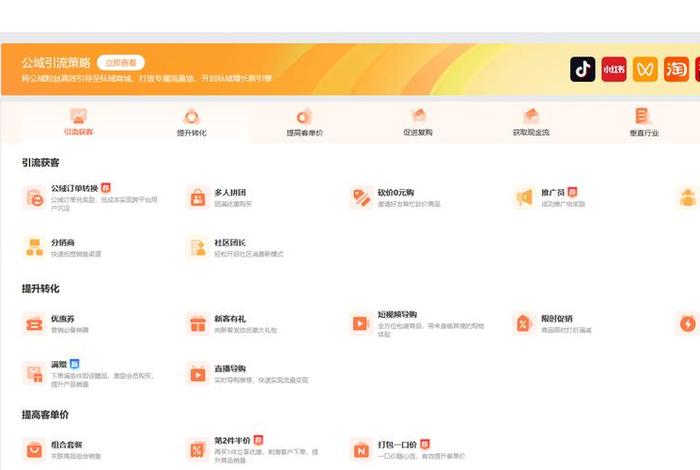Open the 分销商 link
This screenshot has height=470, width=700.
tap(62, 242)
